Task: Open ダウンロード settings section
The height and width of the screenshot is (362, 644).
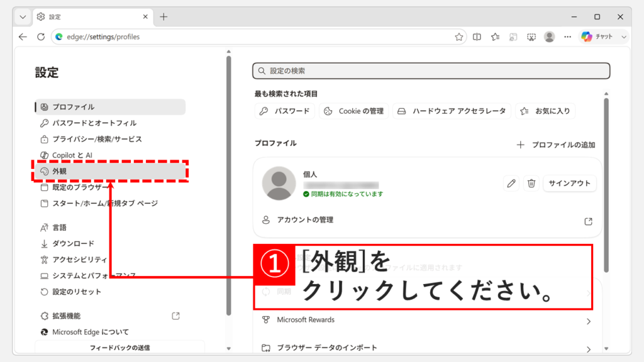Action: click(110, 243)
